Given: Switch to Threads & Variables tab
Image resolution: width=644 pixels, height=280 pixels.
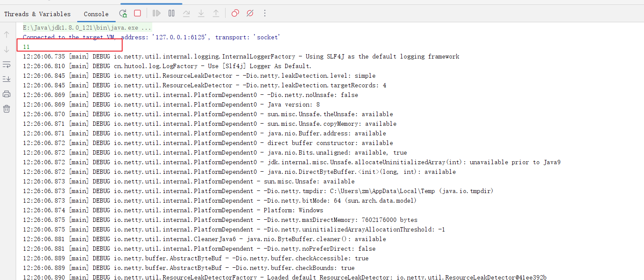Looking at the screenshot, I should 37,14.
